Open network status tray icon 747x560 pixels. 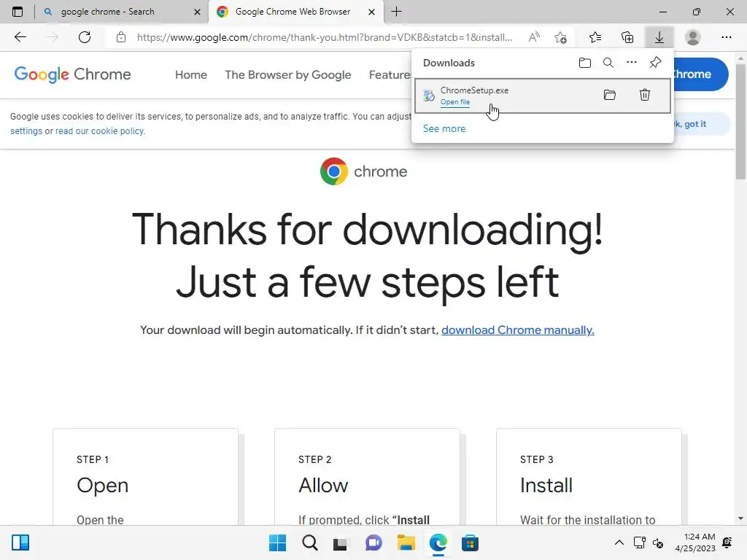coord(639,542)
